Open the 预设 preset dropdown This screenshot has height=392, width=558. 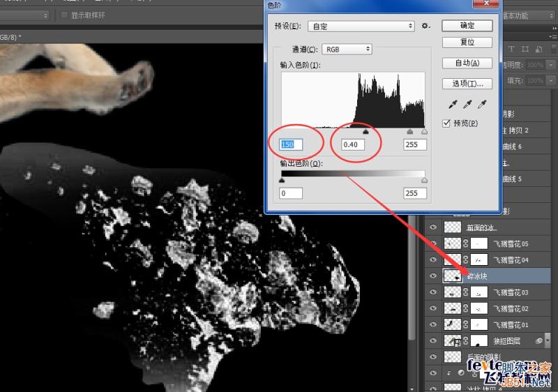point(361,27)
